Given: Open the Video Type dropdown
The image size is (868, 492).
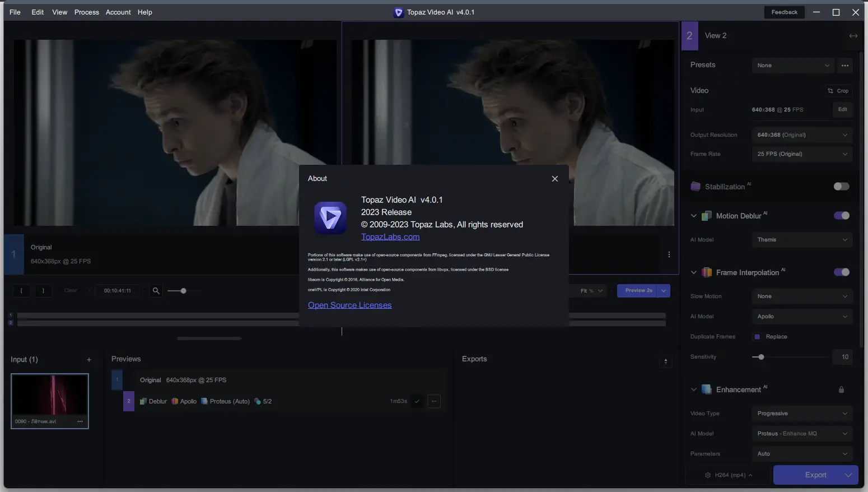Looking at the screenshot, I should (802, 414).
